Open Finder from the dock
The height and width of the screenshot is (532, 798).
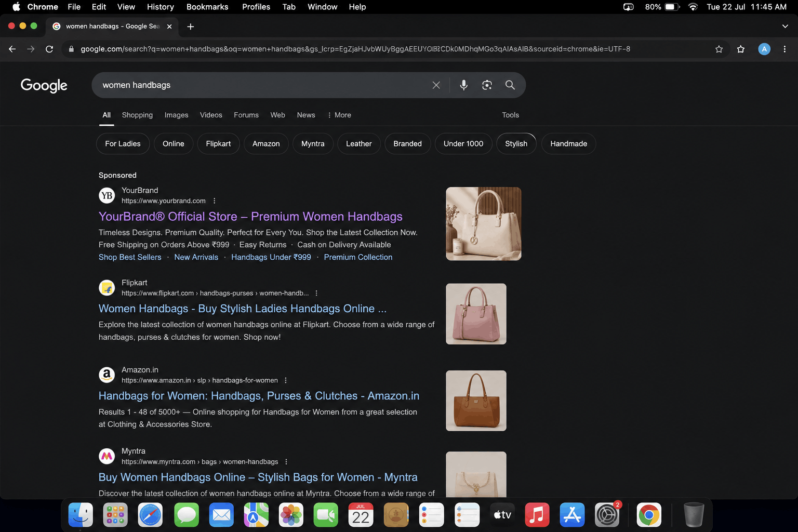(81, 515)
